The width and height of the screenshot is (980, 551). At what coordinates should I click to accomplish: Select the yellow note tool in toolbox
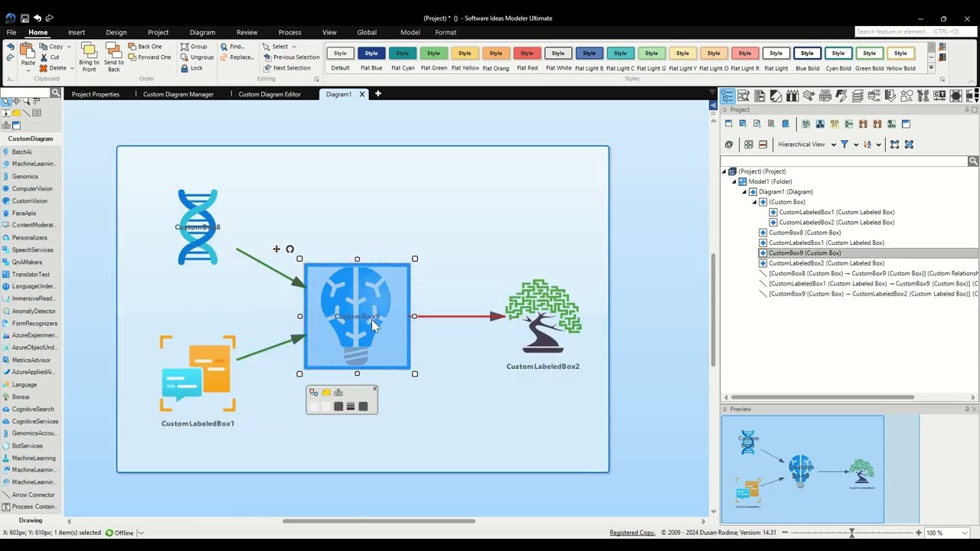(16, 113)
